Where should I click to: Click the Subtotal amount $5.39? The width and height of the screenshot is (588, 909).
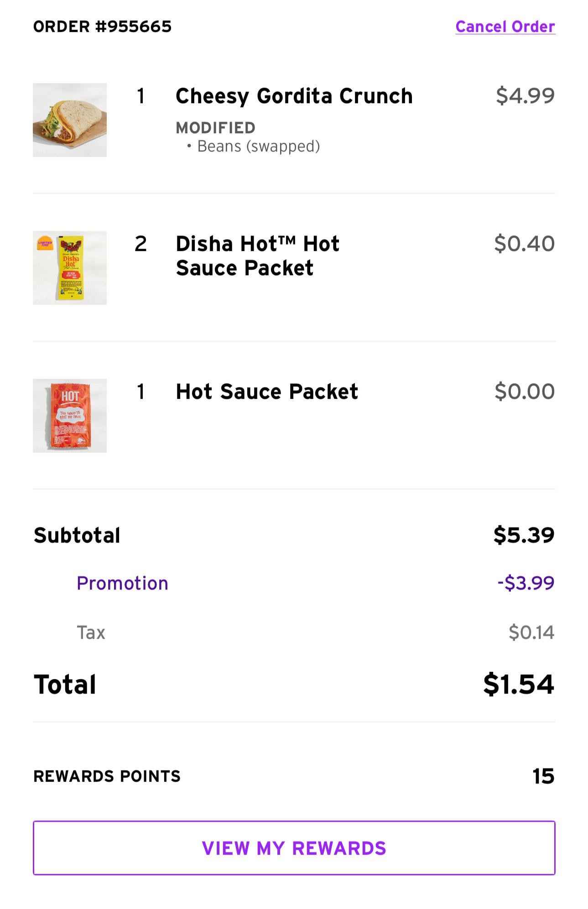(524, 535)
